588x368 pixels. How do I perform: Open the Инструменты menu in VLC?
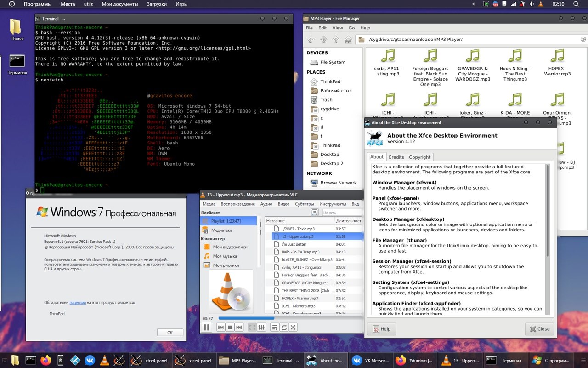[x=333, y=204]
